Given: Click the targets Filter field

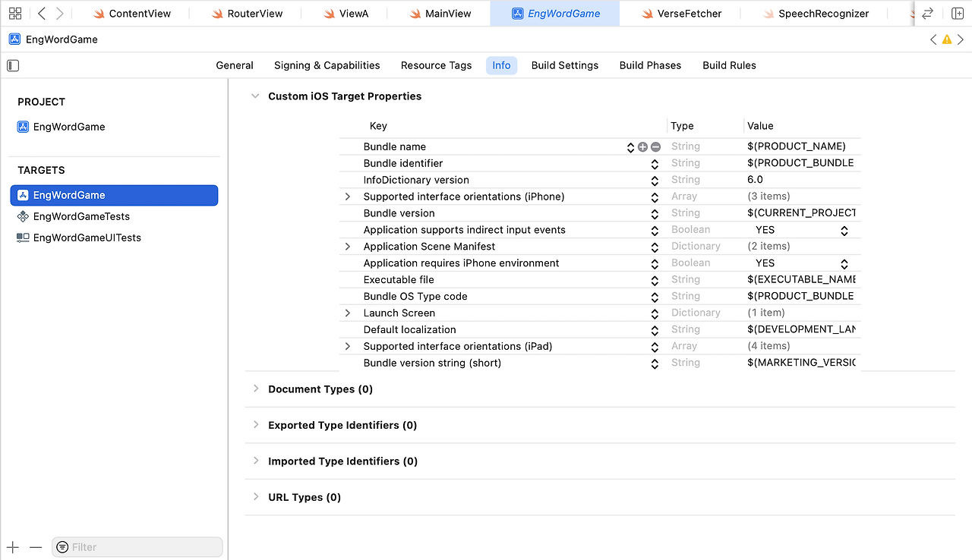Looking at the screenshot, I should tap(137, 547).
